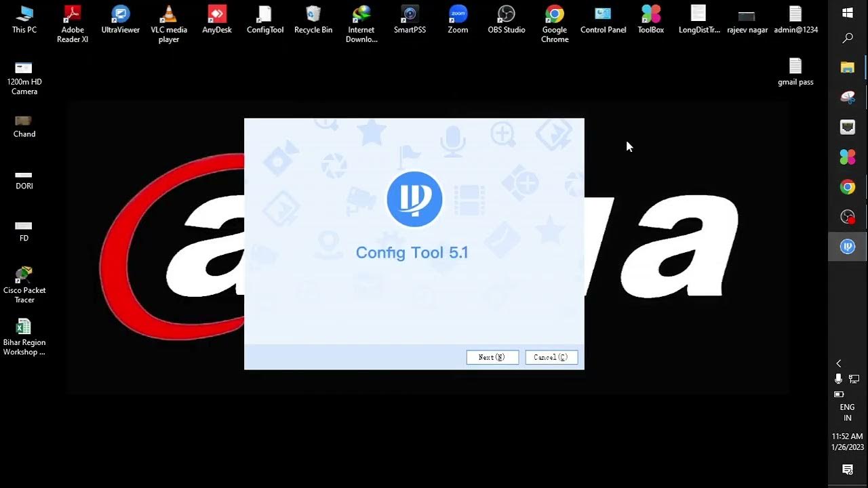
Task: Launch SmartPSS desktop icon
Action: click(x=410, y=19)
